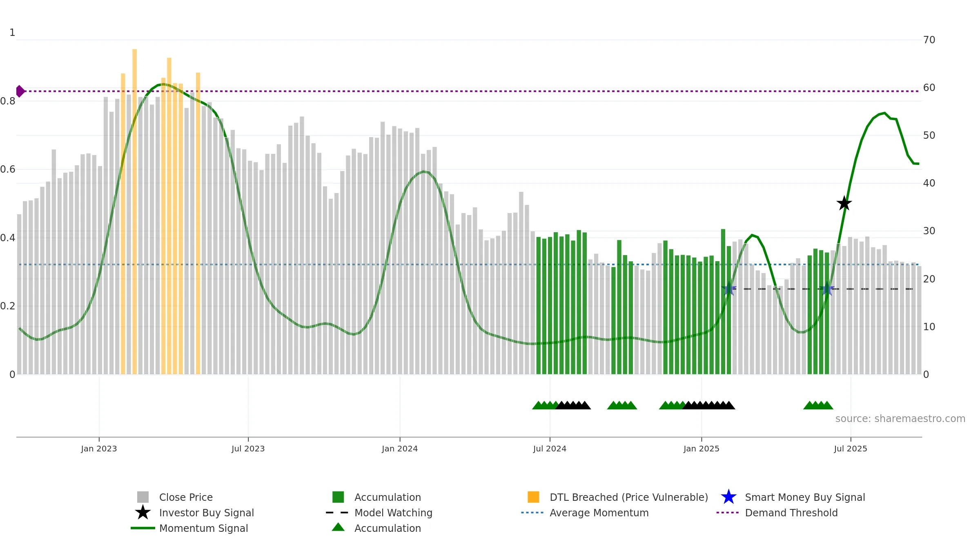Click the Jan 2023 axis label
The image size is (980, 551).
(99, 449)
